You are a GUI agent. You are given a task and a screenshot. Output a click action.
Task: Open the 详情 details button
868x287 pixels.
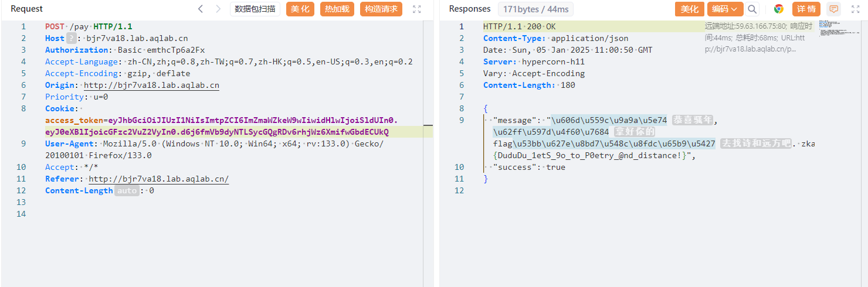[807, 9]
